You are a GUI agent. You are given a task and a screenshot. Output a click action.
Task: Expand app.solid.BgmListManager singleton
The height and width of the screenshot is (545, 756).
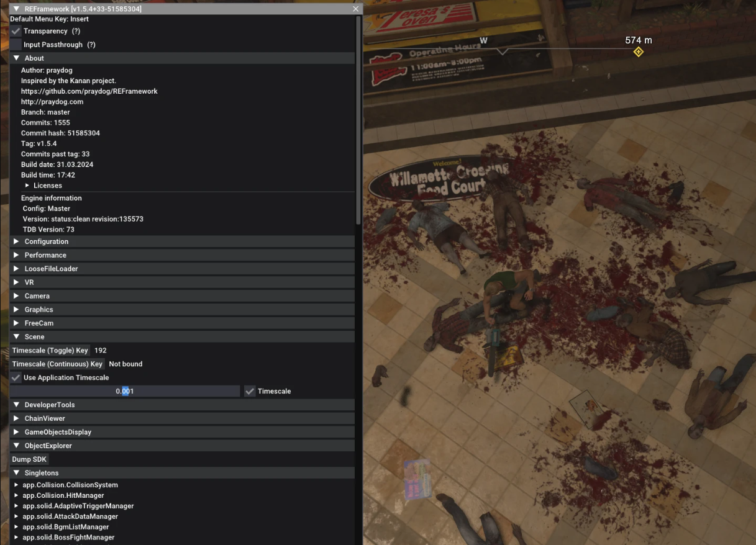point(17,527)
